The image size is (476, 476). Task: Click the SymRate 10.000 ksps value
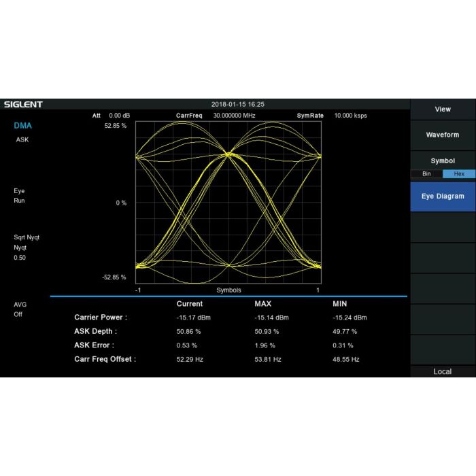(350, 116)
